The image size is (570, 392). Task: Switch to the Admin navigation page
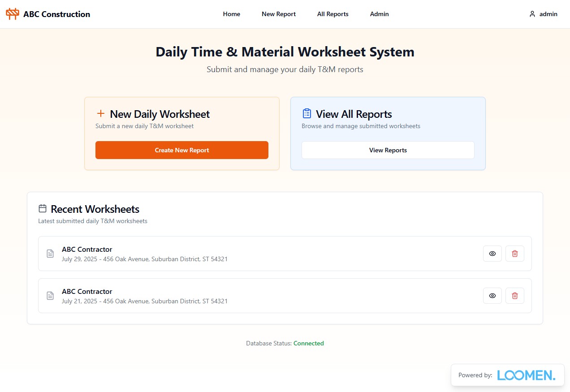tap(379, 14)
